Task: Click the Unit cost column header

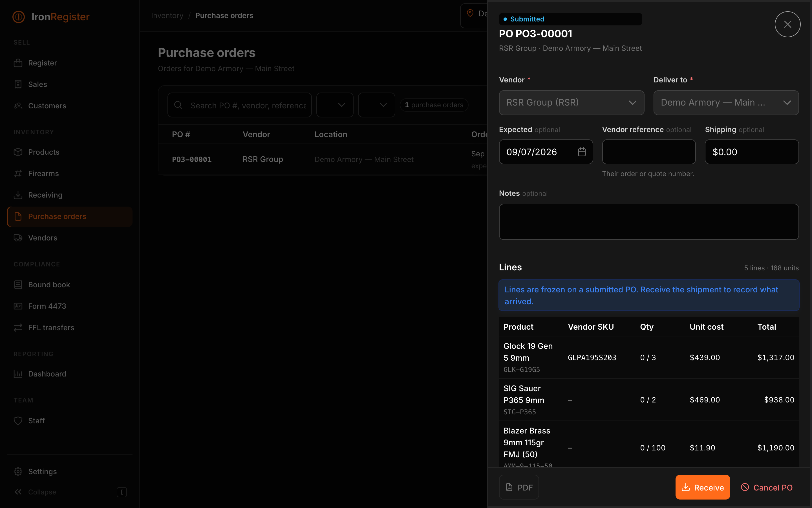Action: [x=706, y=327]
